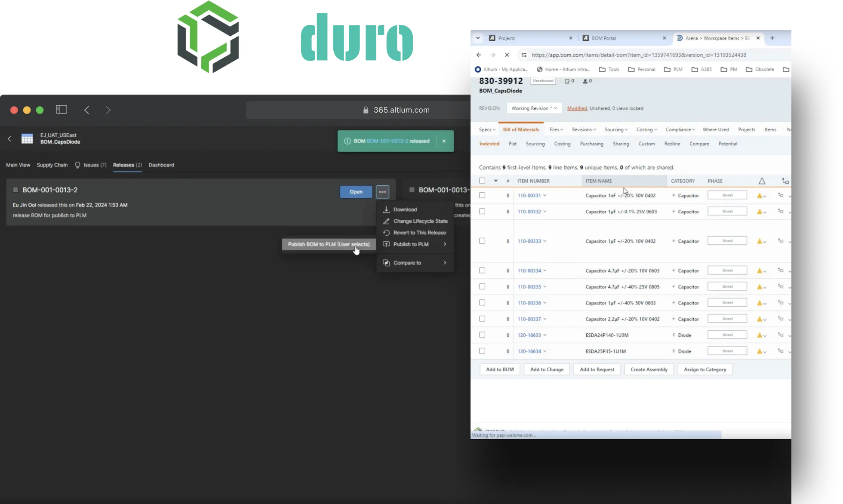Open the Publish to PLM submenu
The width and height of the screenshot is (843, 504).
[415, 244]
